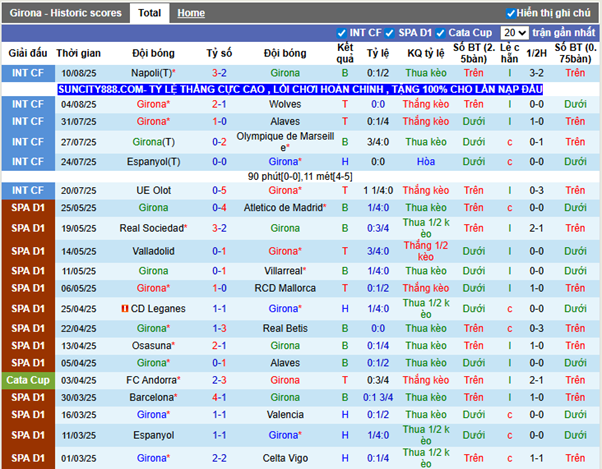The width and height of the screenshot is (602, 469).
Task: Open the SUNCITY888.COM advertisement banner link
Action: click(x=300, y=89)
